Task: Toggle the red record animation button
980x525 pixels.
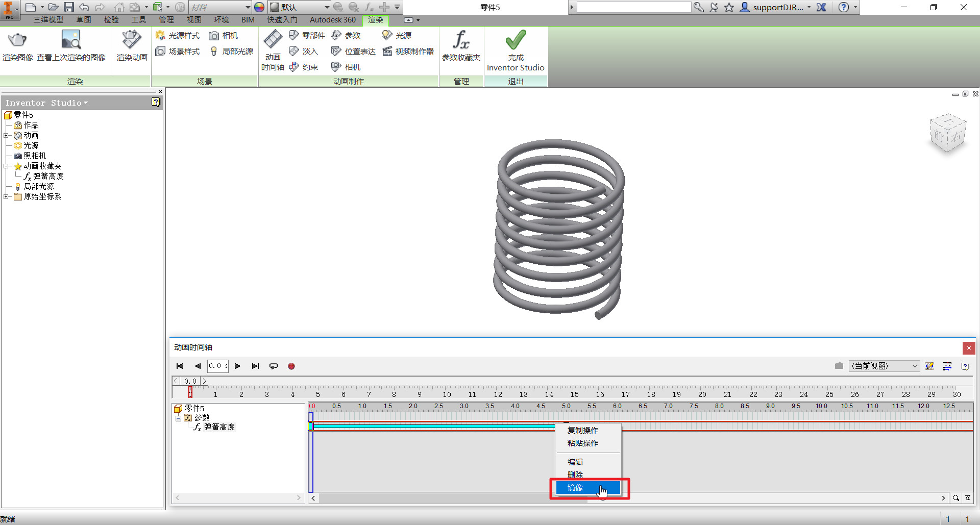Action: tap(291, 366)
